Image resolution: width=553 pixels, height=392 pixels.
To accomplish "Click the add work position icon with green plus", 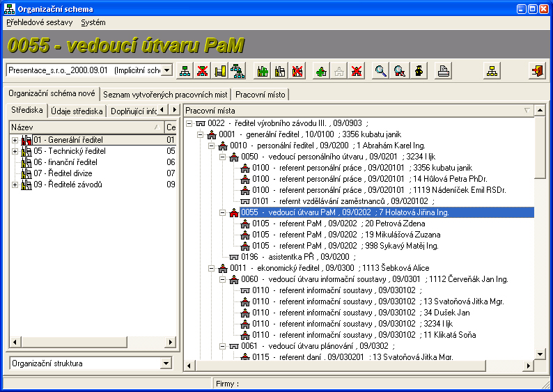I will click(x=321, y=71).
